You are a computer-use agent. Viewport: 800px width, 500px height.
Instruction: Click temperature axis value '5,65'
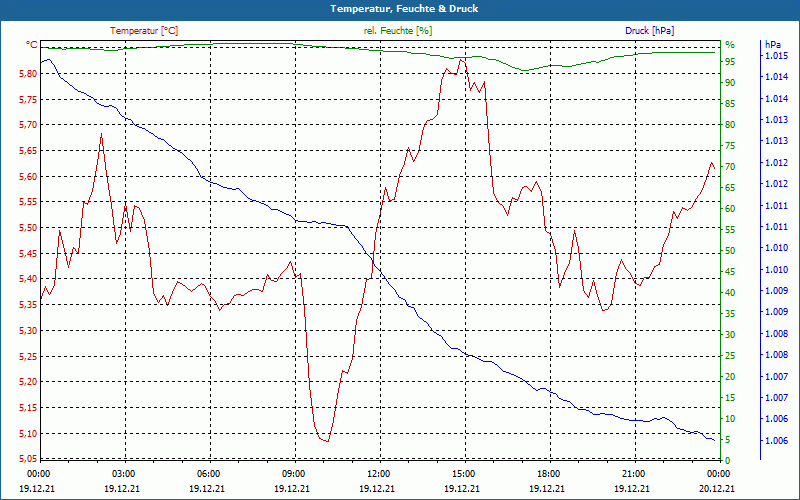(28, 151)
